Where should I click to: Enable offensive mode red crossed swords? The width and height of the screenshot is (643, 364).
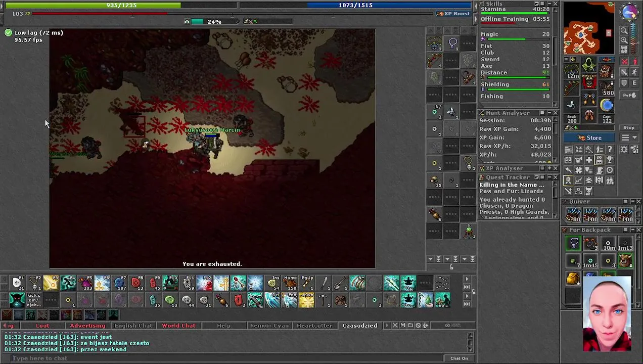click(624, 62)
